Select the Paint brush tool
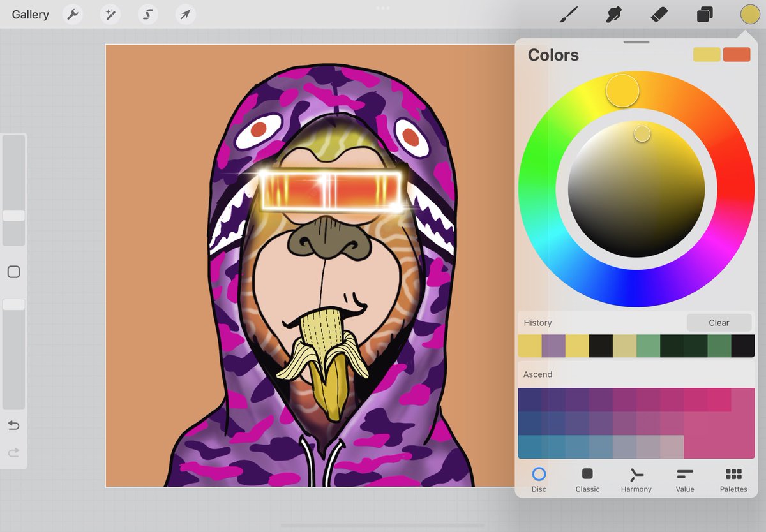 point(568,14)
